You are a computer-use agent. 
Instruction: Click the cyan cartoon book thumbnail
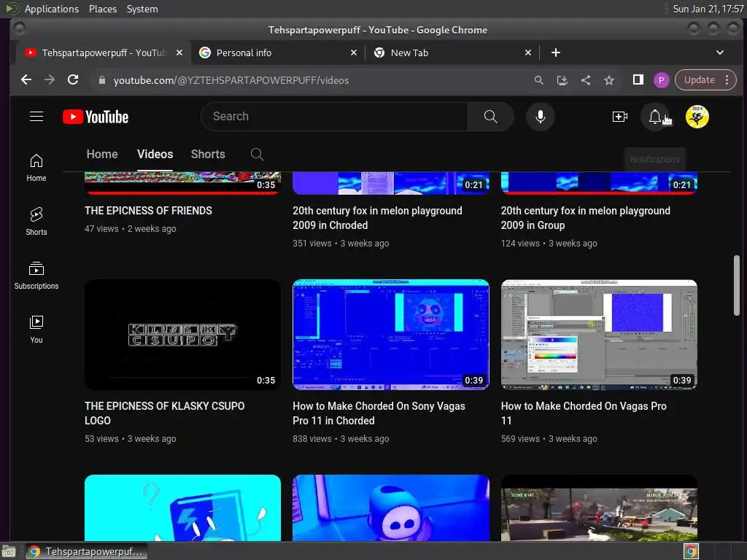182,507
